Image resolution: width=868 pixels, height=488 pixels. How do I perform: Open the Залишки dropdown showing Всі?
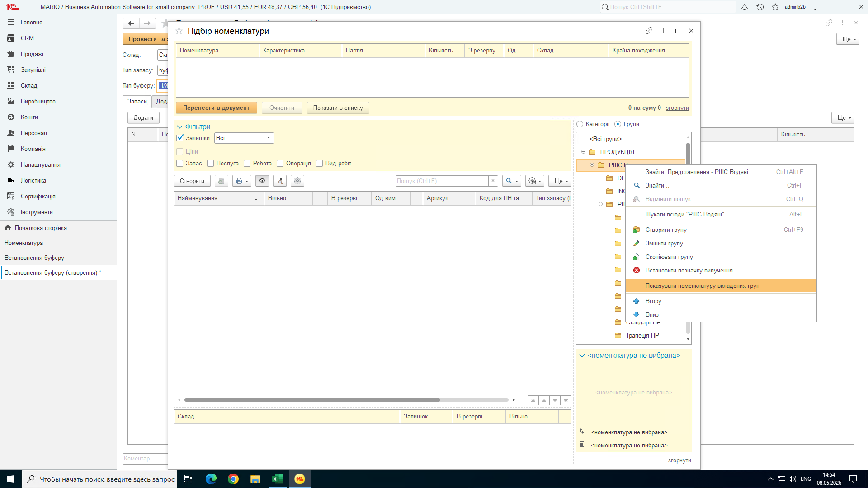tap(269, 138)
